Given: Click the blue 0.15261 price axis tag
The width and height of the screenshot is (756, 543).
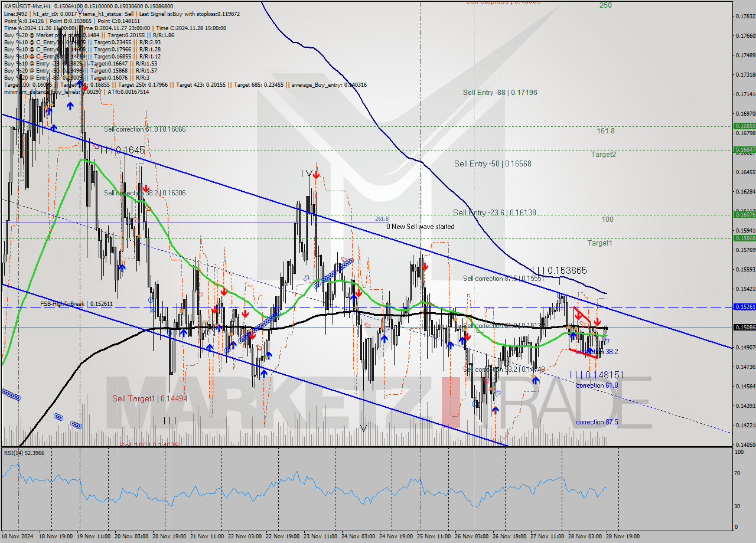Looking at the screenshot, I should (744, 307).
